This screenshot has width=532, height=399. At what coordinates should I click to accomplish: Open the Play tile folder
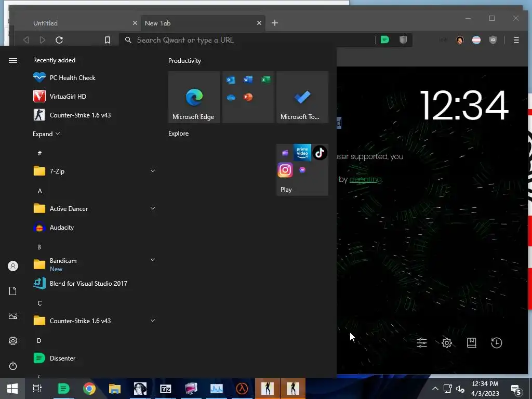point(302,170)
